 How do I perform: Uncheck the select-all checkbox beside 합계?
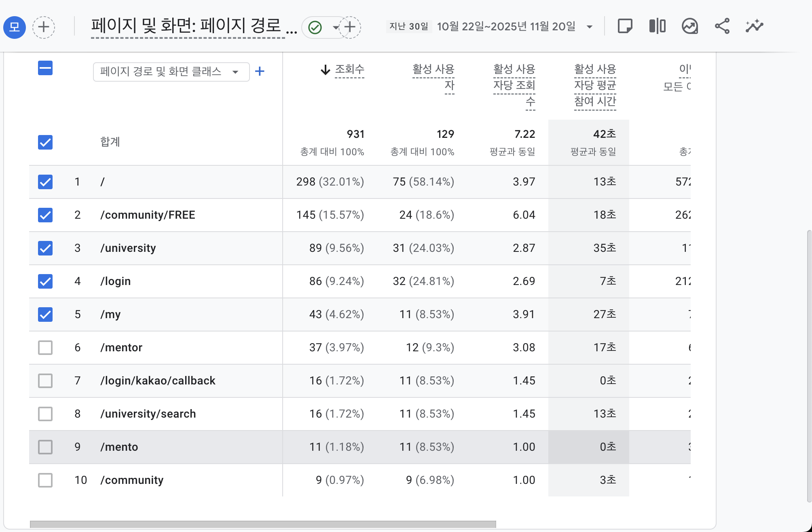pyautogui.click(x=45, y=142)
